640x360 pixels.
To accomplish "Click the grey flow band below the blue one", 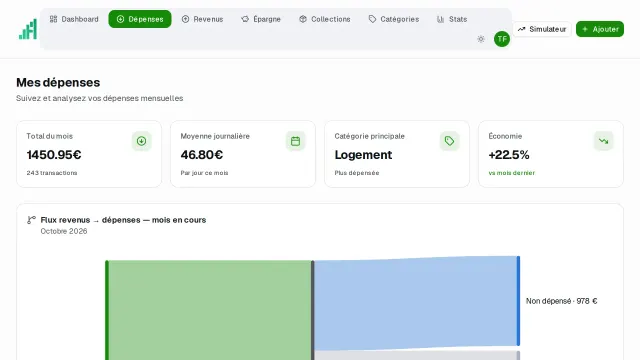I will [x=416, y=355].
